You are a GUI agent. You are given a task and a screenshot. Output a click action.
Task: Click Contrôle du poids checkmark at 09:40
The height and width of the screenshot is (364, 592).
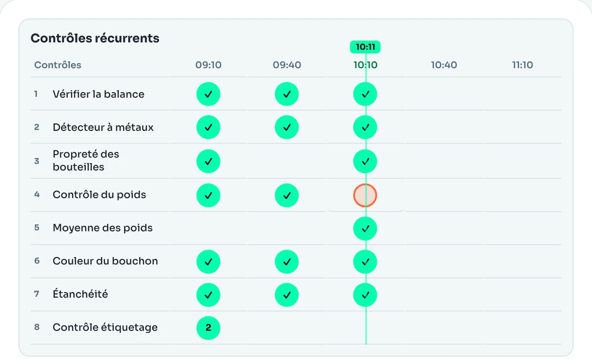click(287, 195)
